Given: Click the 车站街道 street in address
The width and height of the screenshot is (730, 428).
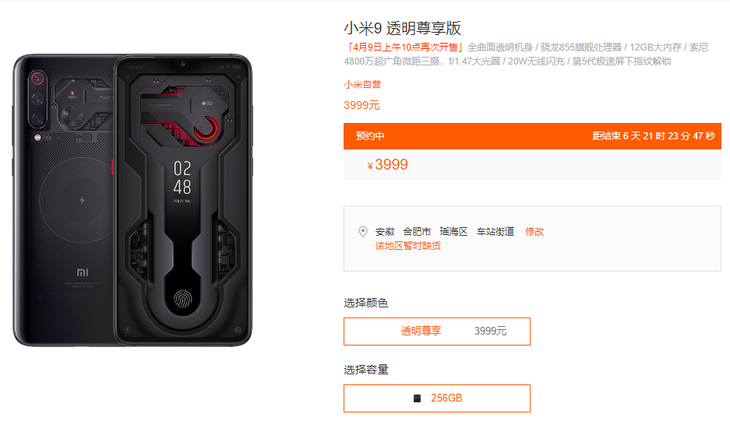Looking at the screenshot, I should click(x=495, y=231).
